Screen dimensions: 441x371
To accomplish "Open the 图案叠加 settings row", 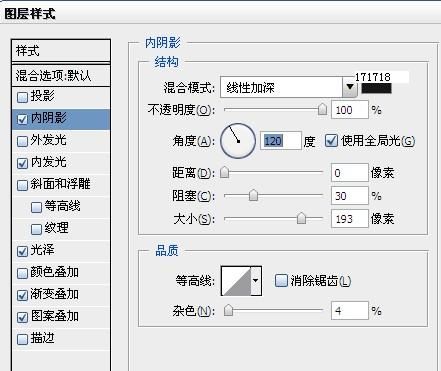I will pyautogui.click(x=61, y=317).
